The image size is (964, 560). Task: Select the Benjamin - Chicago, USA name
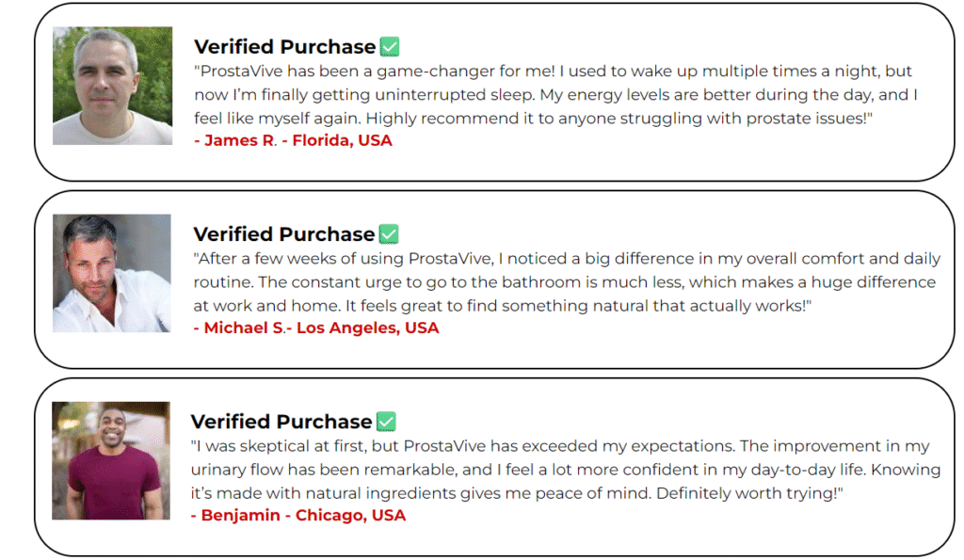tap(298, 516)
